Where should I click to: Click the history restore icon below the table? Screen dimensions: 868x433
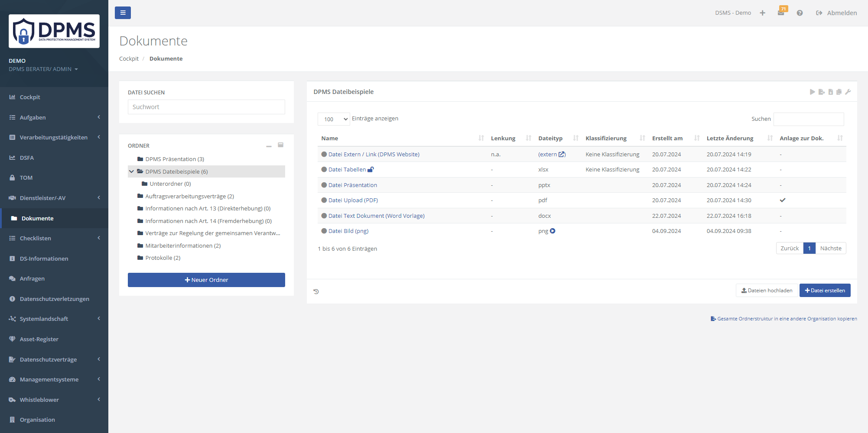[316, 291]
